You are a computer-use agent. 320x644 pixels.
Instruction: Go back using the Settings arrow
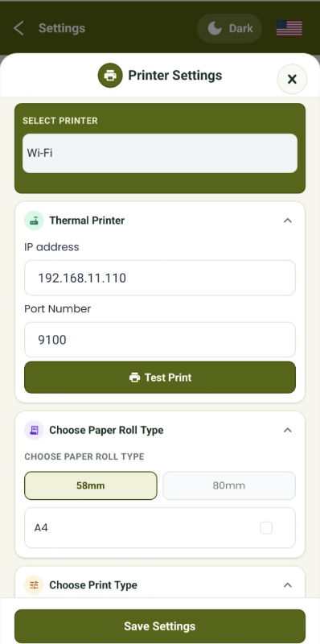[x=18, y=28]
